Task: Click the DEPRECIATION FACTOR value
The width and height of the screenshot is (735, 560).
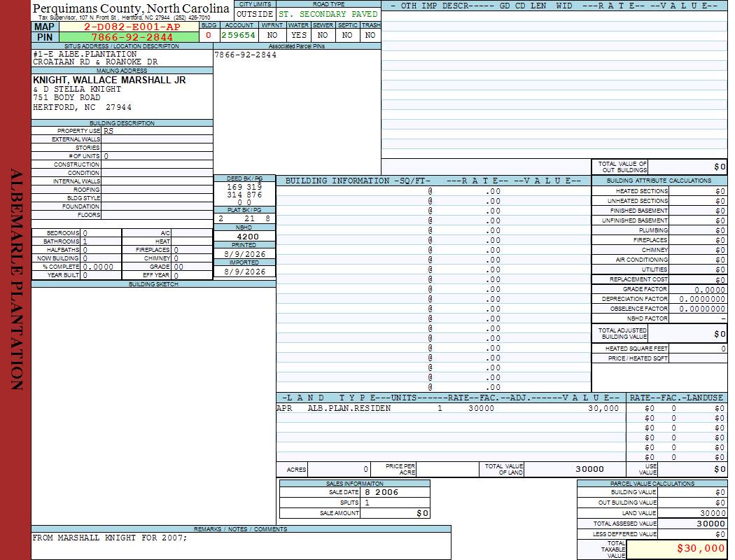Action: click(x=702, y=299)
